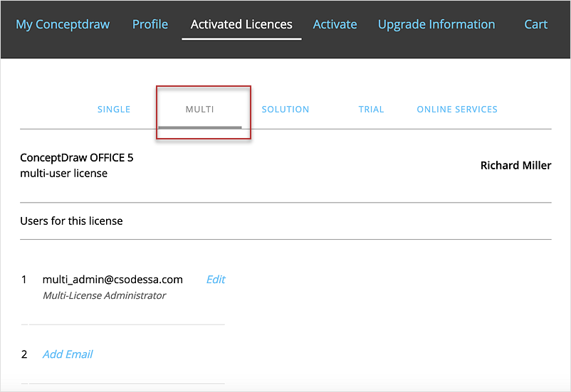Open the TRIAL tab
Screen dimensions: 571x392
pyautogui.click(x=371, y=109)
